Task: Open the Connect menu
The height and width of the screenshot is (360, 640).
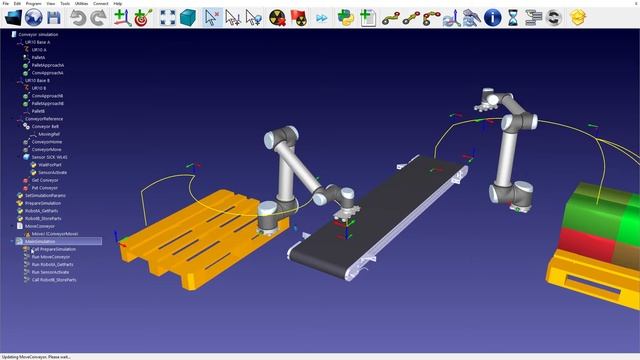Action: click(x=100, y=3)
